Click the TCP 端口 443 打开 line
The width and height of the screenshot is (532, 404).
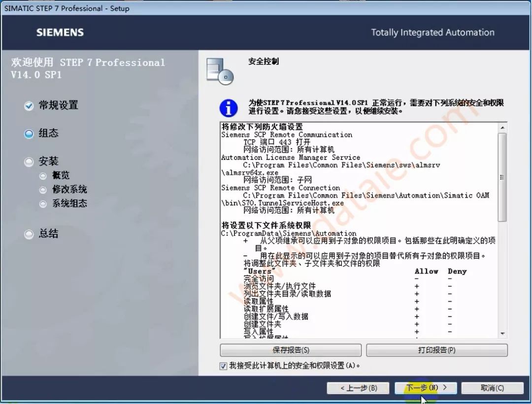277,142
